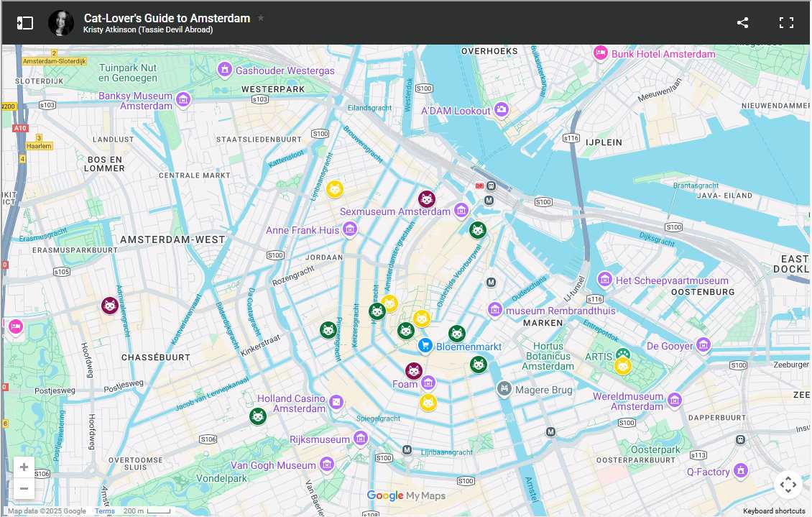This screenshot has height=517, width=812.
Task: Star the Cat-Lover's Guide to Amsterdam map
Action: coord(261,17)
